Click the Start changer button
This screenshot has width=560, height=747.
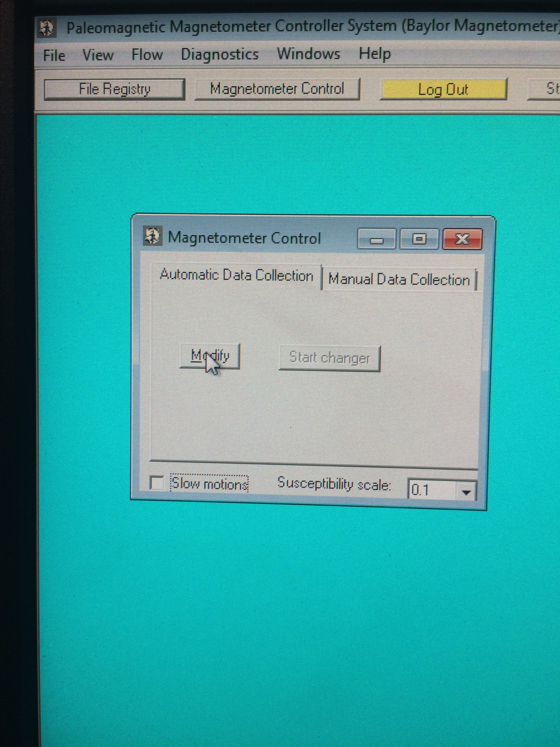(329, 358)
